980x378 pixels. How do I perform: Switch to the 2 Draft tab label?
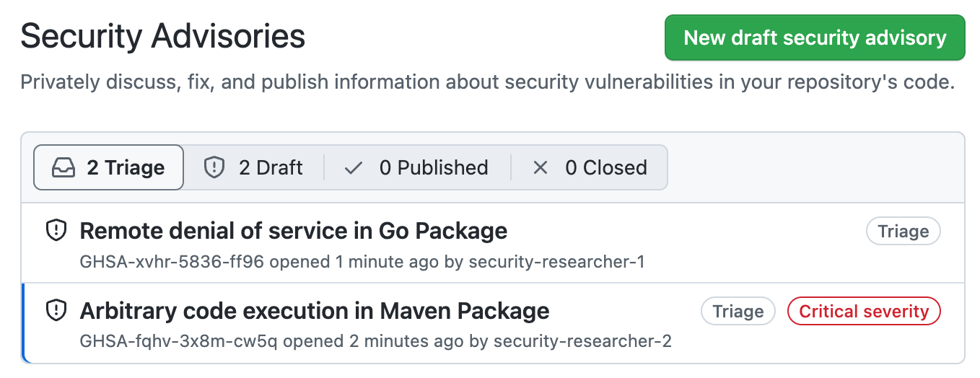pyautogui.click(x=271, y=168)
